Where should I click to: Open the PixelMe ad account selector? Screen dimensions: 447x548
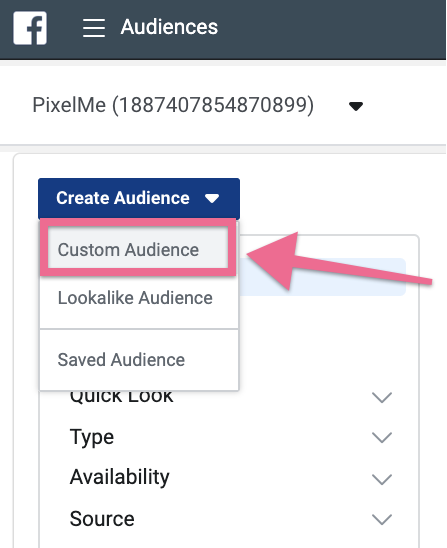tap(198, 105)
